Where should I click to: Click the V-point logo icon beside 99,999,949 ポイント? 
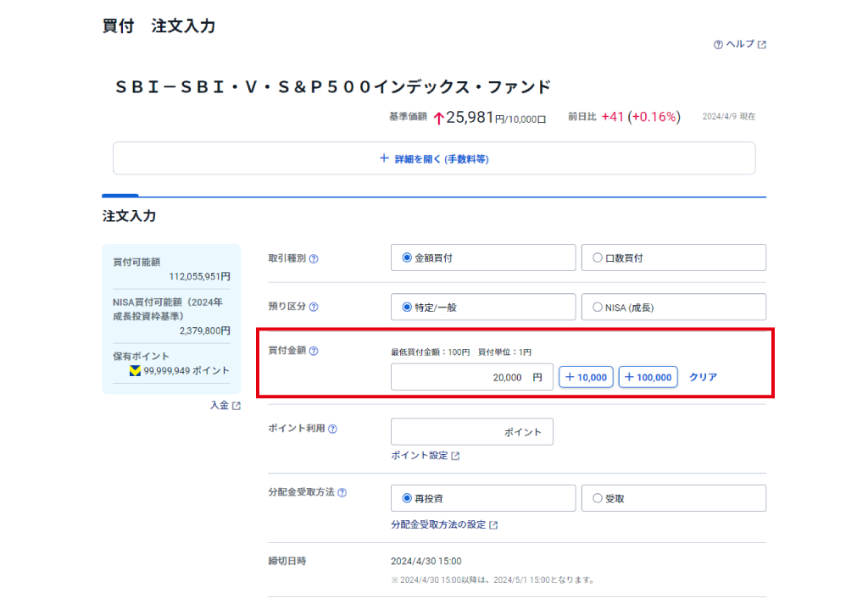[135, 370]
